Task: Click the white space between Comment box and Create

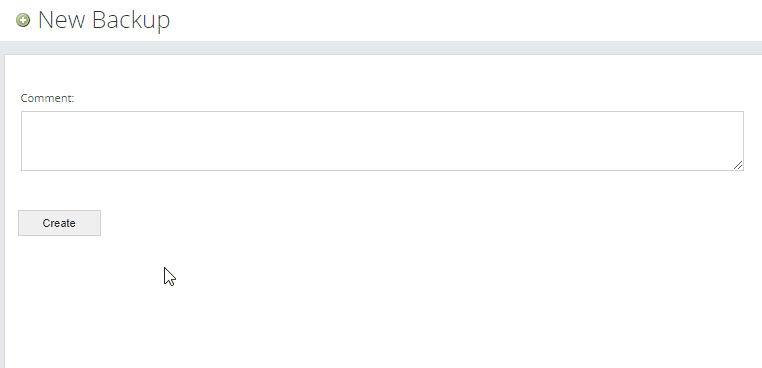Action: click(382, 191)
